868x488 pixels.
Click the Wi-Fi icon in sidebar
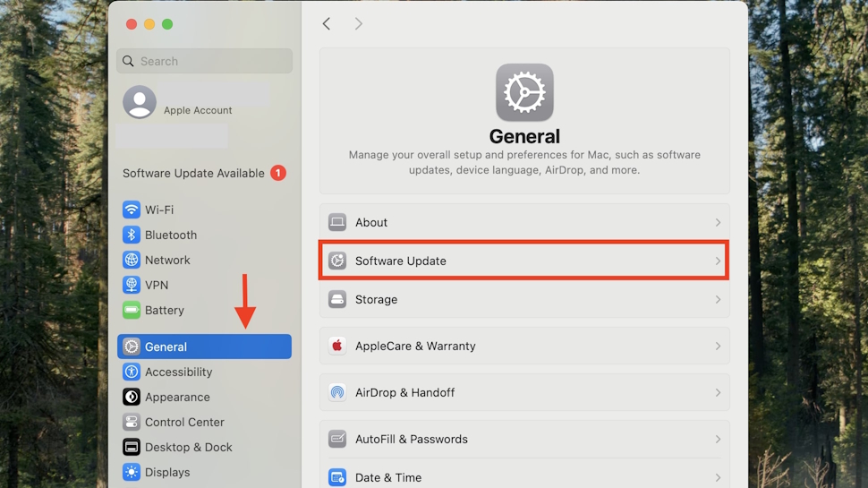point(132,210)
